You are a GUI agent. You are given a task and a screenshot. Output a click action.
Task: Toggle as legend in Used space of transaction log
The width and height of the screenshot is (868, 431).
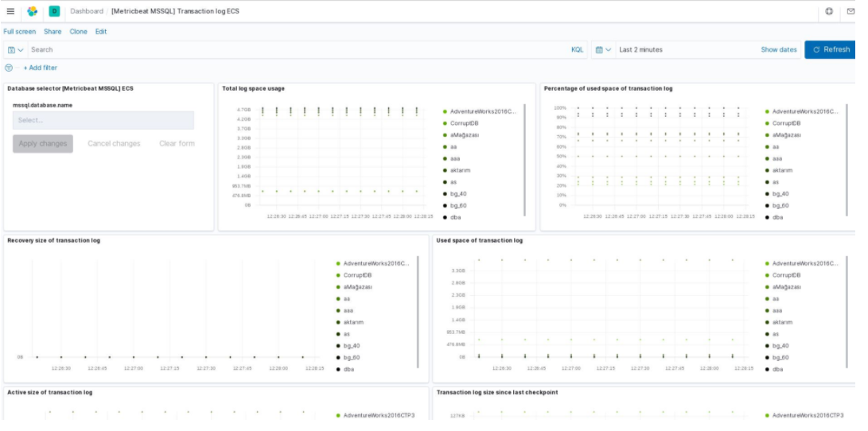coord(772,334)
